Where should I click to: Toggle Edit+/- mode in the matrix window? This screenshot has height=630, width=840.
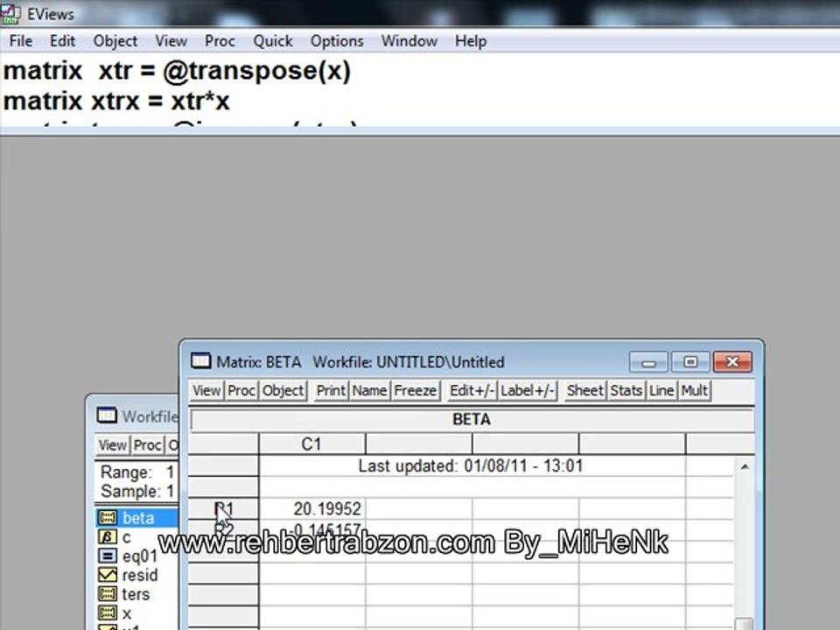point(472,390)
